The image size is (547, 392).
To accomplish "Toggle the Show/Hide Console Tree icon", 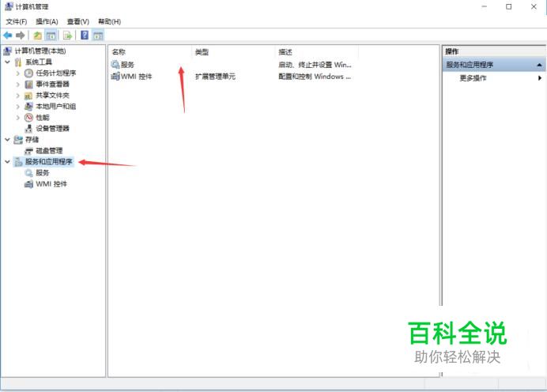I will click(x=51, y=36).
